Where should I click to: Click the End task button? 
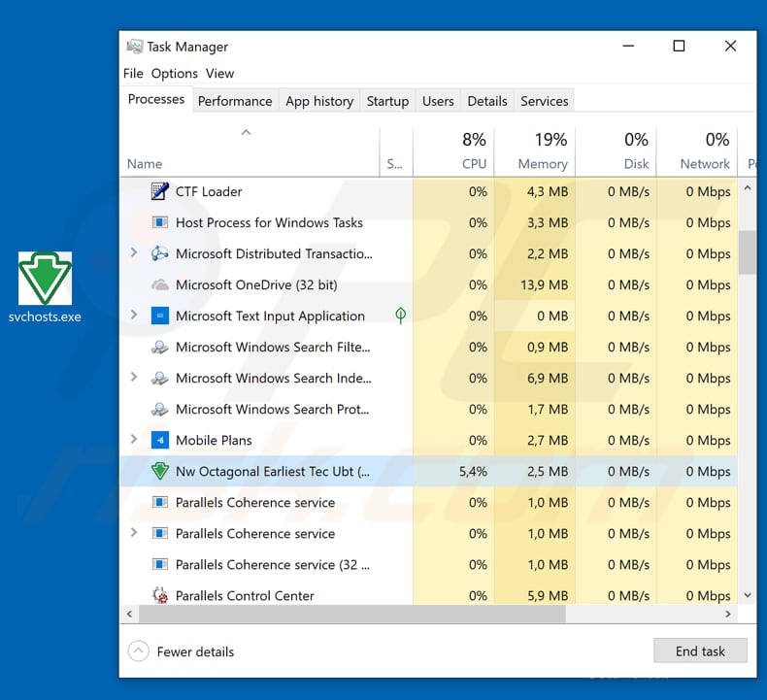[700, 650]
